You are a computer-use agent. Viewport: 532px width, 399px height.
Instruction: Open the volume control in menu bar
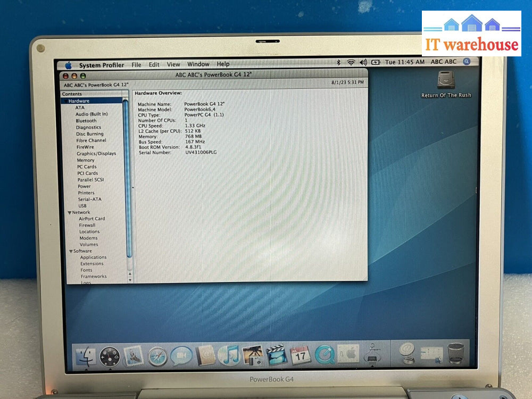[363, 62]
